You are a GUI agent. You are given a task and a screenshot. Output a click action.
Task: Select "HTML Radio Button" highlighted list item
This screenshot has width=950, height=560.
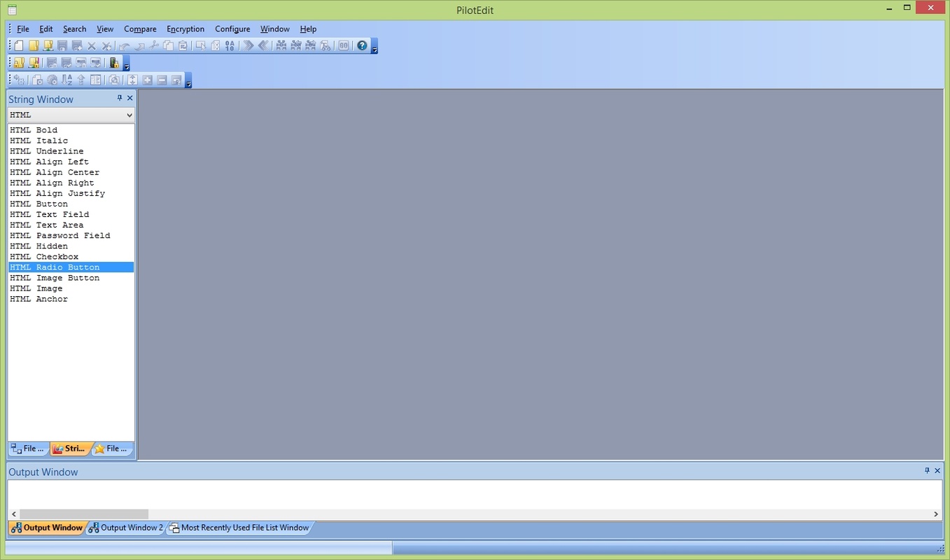click(71, 267)
